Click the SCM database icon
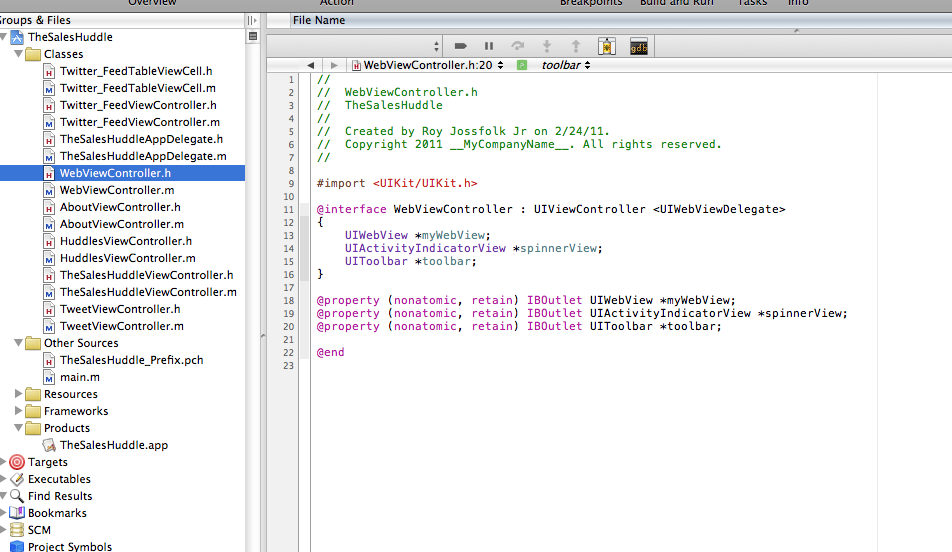This screenshot has height=552, width=952. tap(17, 530)
